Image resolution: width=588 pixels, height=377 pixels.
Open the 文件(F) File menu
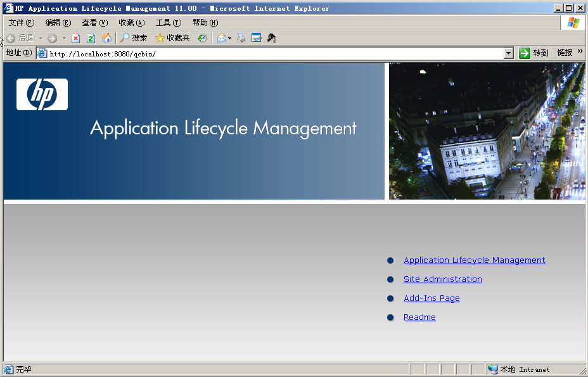(22, 23)
